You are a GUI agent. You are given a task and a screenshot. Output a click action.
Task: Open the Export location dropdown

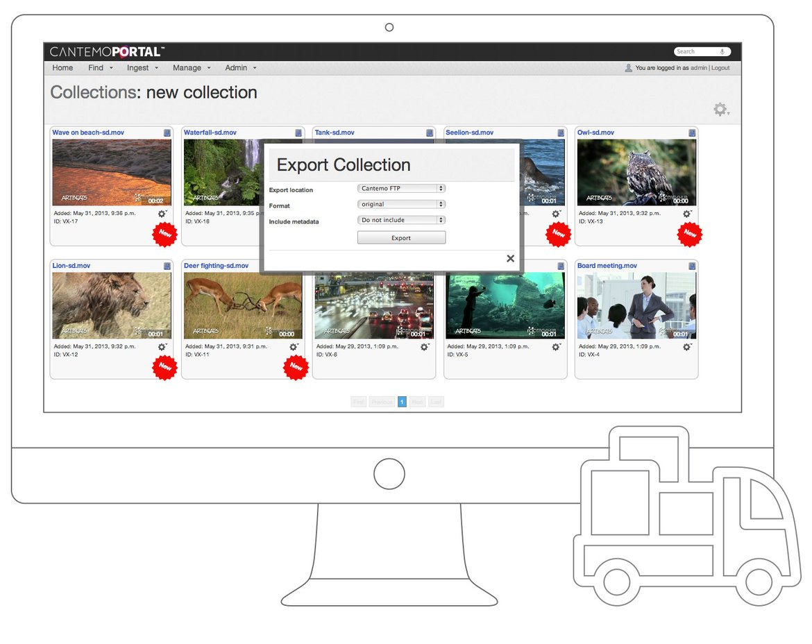pyautogui.click(x=401, y=189)
